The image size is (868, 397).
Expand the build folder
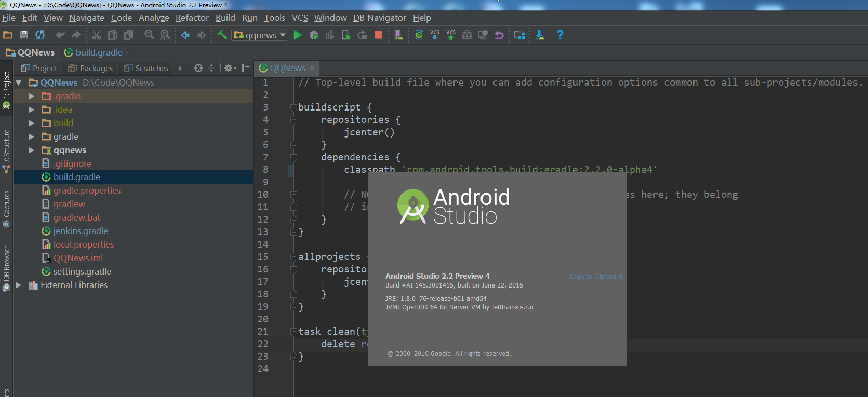(x=32, y=123)
